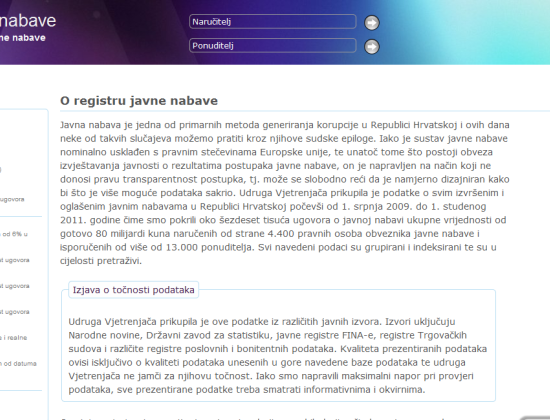Click the partially visible button at bottom-right corner
550x420 pixels.
[535, 418]
